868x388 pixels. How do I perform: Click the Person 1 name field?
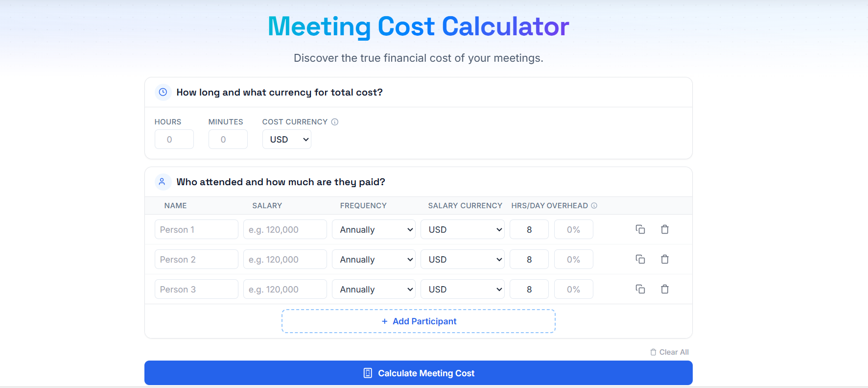tap(196, 229)
